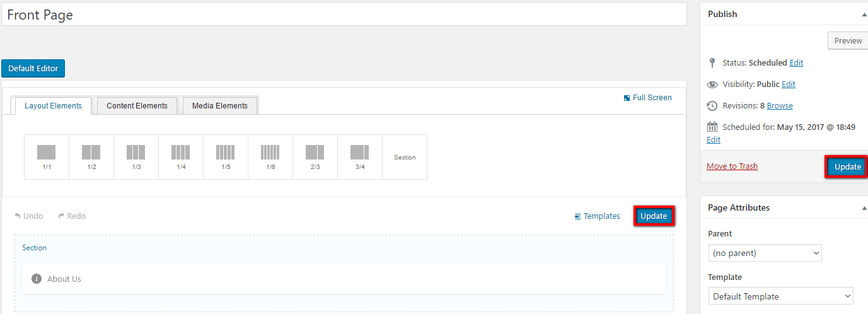Choose the 1/4 column layout element
868x314 pixels.
(181, 156)
